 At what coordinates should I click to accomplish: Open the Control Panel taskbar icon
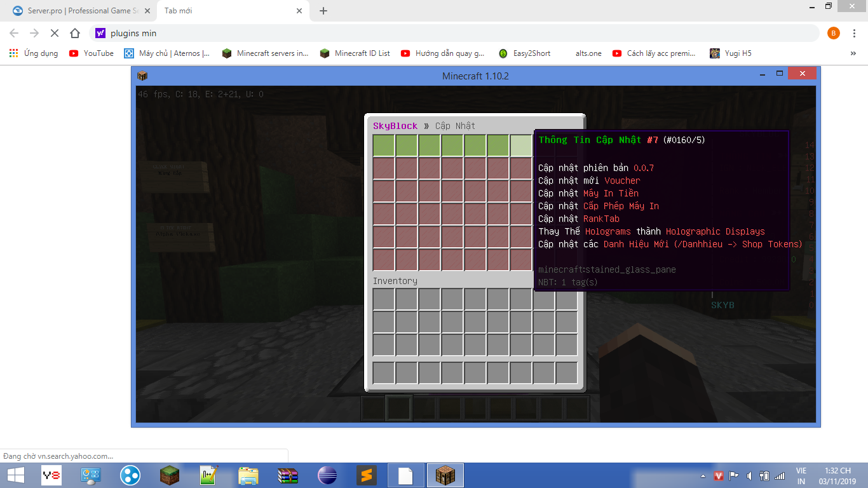[x=91, y=475]
